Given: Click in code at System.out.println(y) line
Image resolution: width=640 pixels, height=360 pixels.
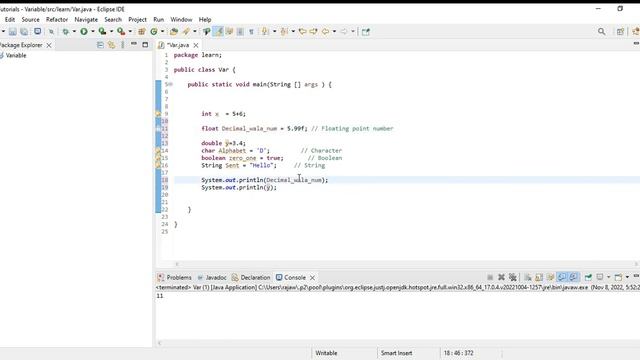Looking at the screenshot, I should pos(239,187).
